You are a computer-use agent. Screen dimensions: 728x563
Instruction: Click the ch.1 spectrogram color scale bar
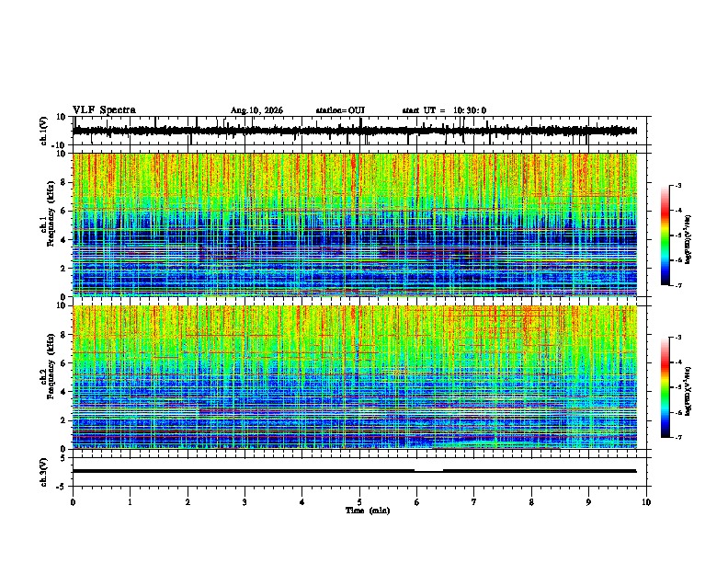click(x=665, y=236)
